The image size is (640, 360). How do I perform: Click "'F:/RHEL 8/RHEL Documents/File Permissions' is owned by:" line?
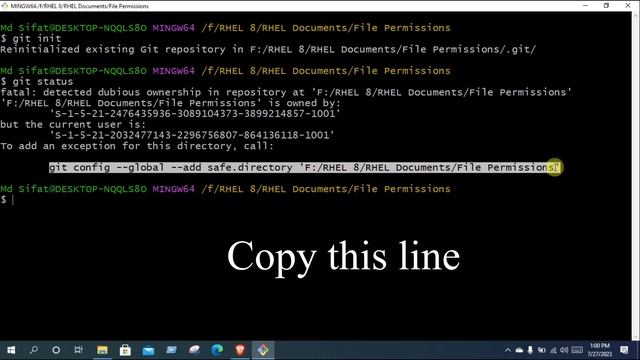click(171, 103)
